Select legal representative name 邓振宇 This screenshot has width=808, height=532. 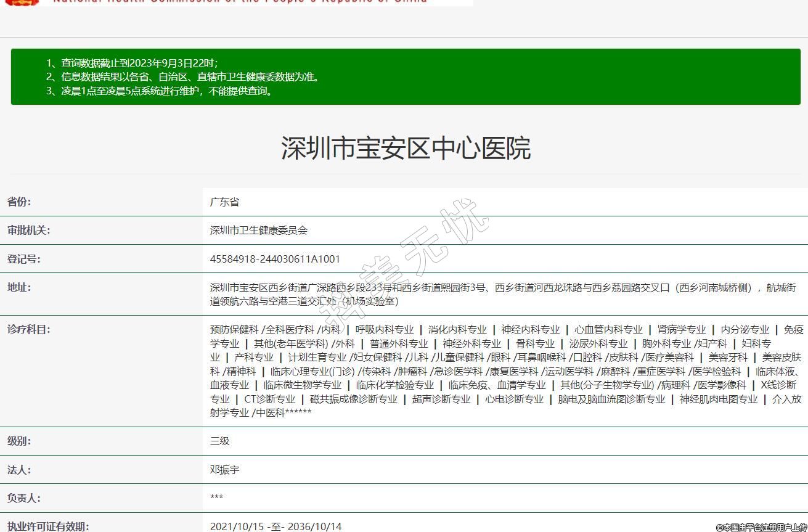pos(224,470)
